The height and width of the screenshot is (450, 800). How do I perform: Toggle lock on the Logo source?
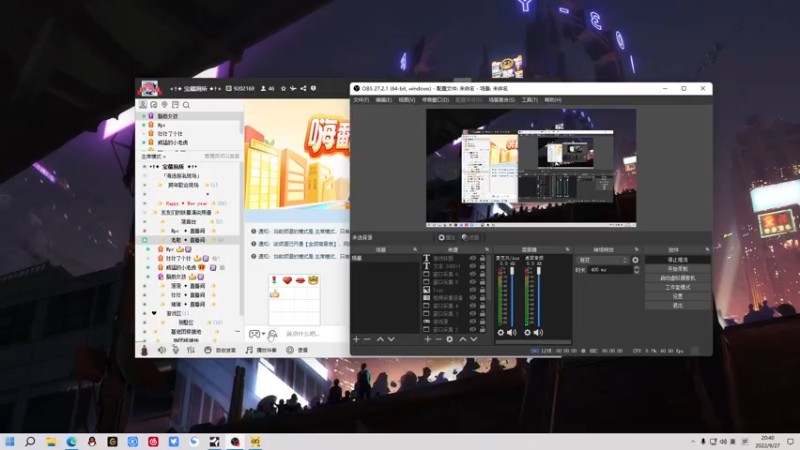tap(482, 290)
